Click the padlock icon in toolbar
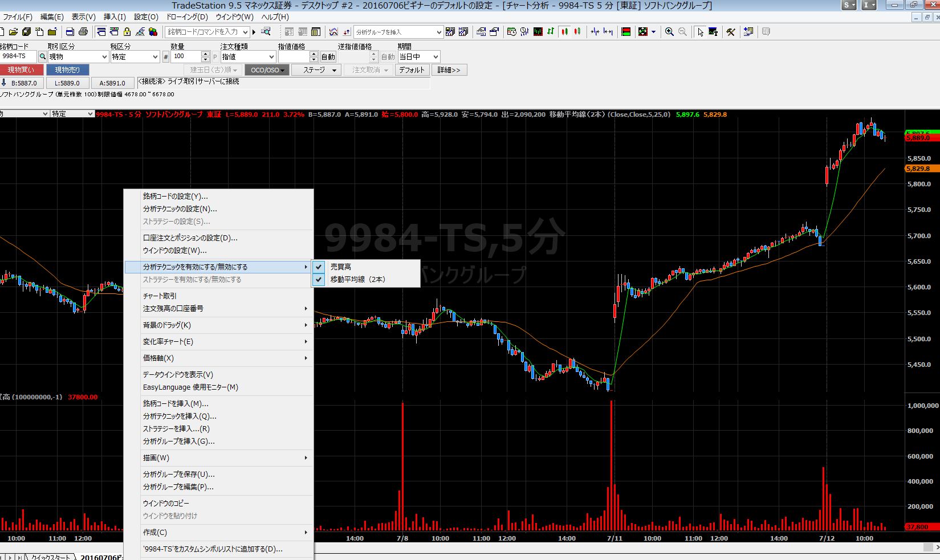 tap(127, 32)
